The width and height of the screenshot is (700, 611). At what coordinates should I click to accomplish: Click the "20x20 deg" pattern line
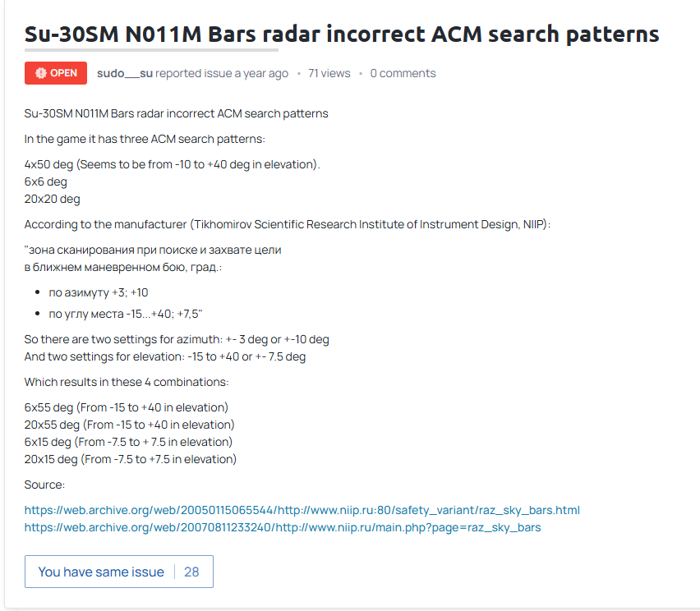point(53,199)
